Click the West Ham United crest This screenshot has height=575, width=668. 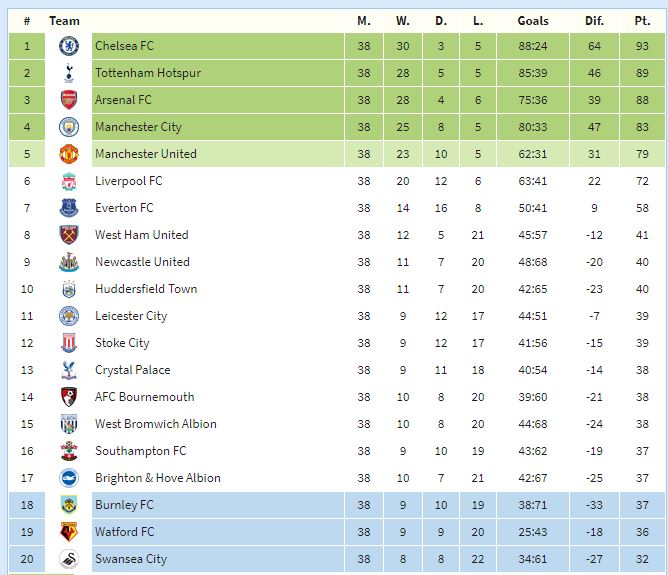coord(69,235)
